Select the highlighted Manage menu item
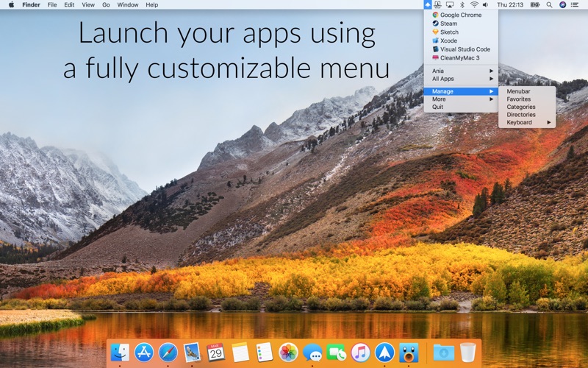 point(461,91)
